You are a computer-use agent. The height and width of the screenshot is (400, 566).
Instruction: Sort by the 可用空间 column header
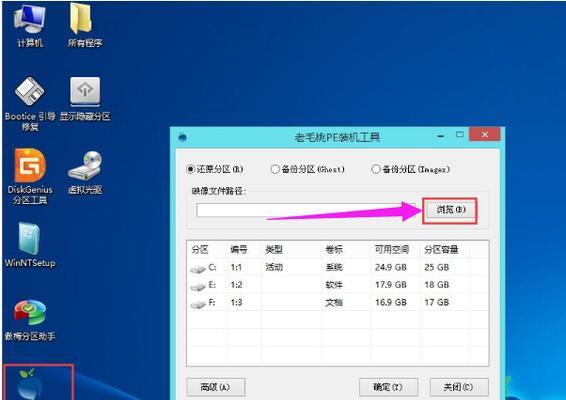[x=392, y=249]
